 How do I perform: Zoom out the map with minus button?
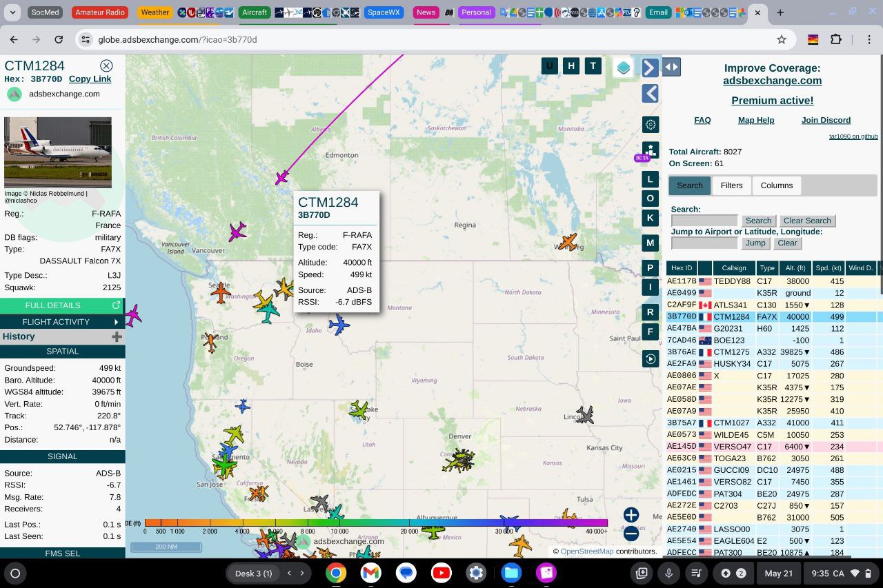[x=631, y=533]
